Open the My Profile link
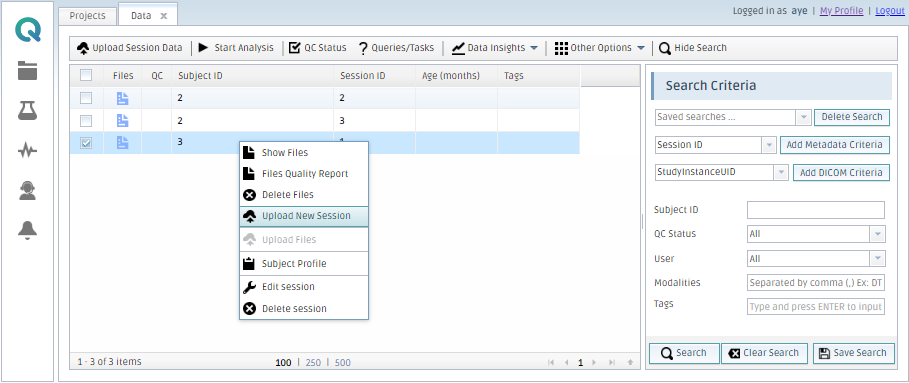The image size is (909, 383). tap(841, 11)
